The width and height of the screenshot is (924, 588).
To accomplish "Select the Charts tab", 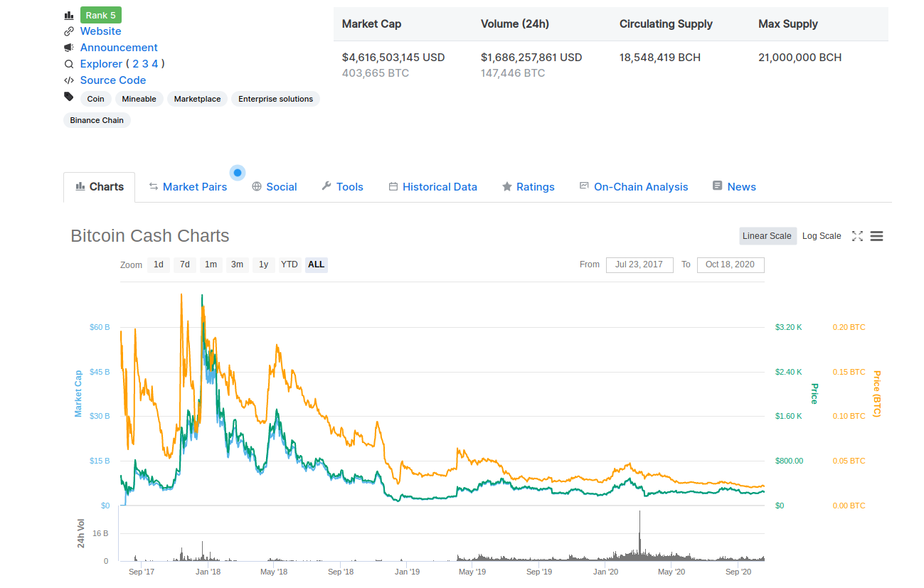I will coord(99,187).
